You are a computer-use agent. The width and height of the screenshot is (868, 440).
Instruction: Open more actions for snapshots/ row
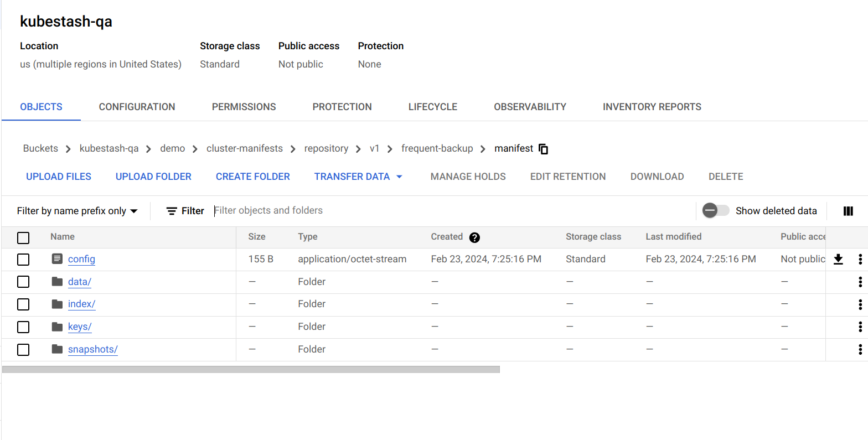click(x=860, y=349)
